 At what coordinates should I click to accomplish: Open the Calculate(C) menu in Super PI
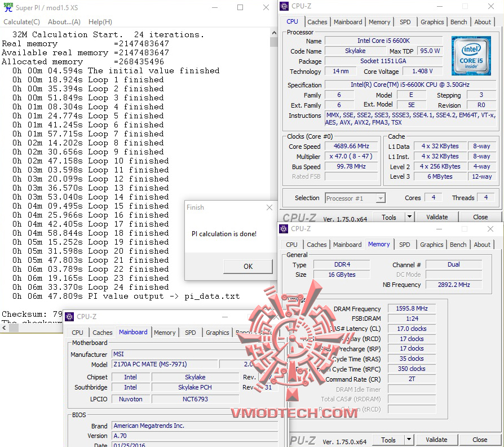point(21,22)
